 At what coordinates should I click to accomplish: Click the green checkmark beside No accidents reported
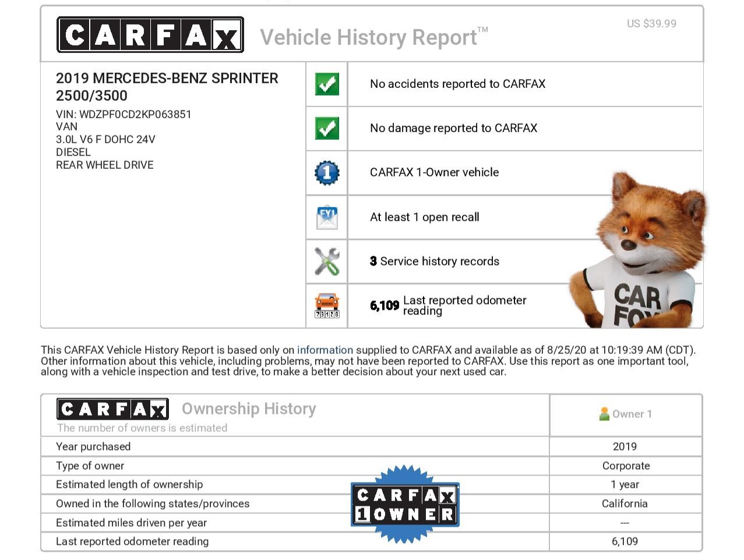(327, 84)
